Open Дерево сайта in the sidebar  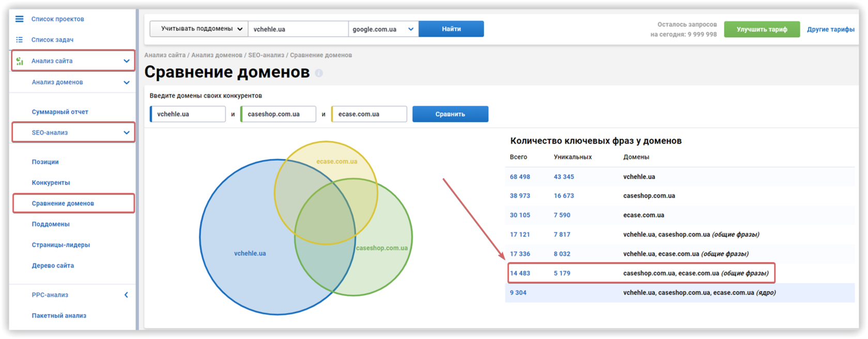point(53,266)
